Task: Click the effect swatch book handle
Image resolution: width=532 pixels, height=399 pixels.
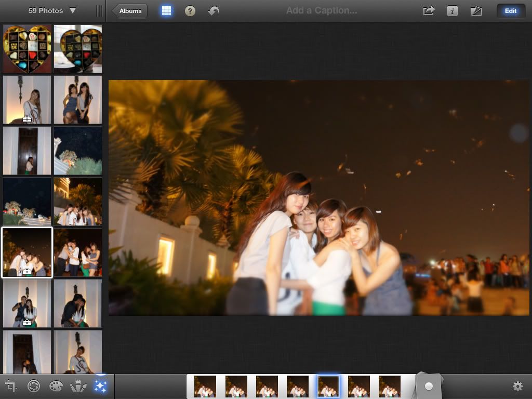Action: (429, 386)
